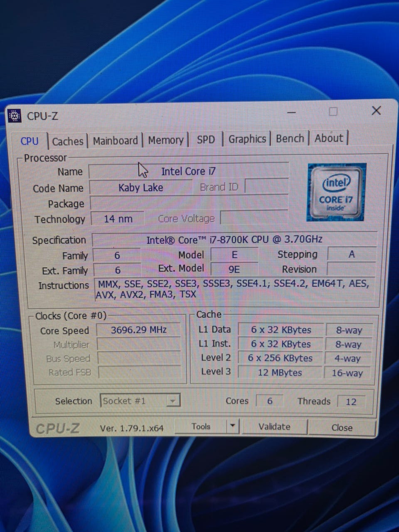The width and height of the screenshot is (399, 532).
Task: Click the Specification i7-8700K text
Action: pyautogui.click(x=234, y=239)
